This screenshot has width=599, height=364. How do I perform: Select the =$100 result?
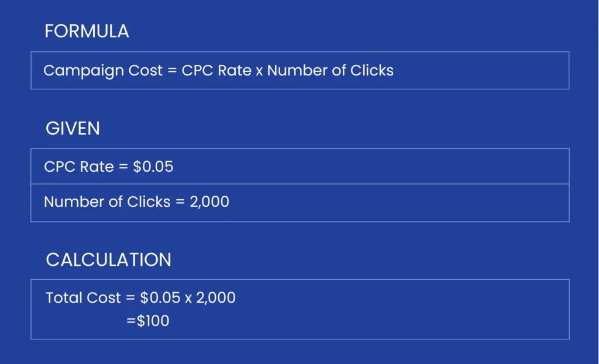pos(148,321)
